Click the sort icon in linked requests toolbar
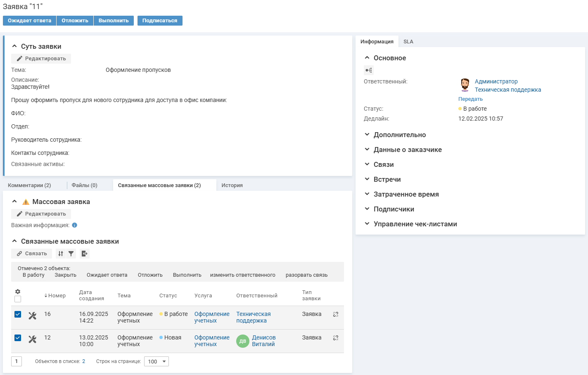 (x=61, y=254)
